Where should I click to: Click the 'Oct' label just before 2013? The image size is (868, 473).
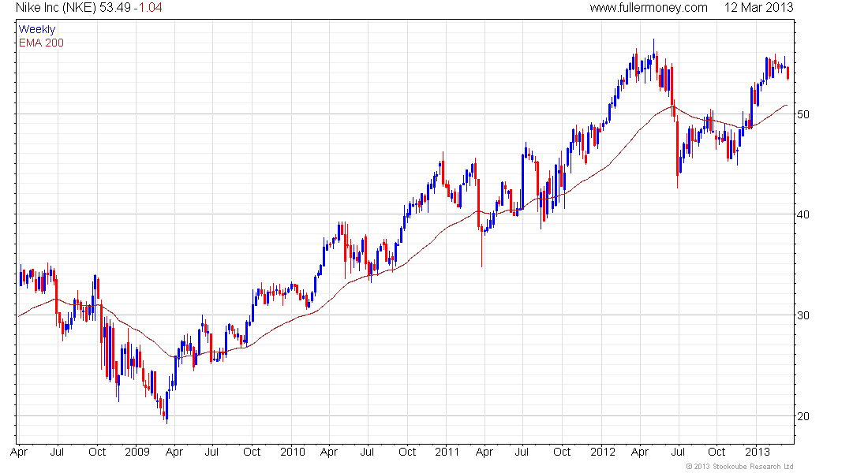point(716,452)
